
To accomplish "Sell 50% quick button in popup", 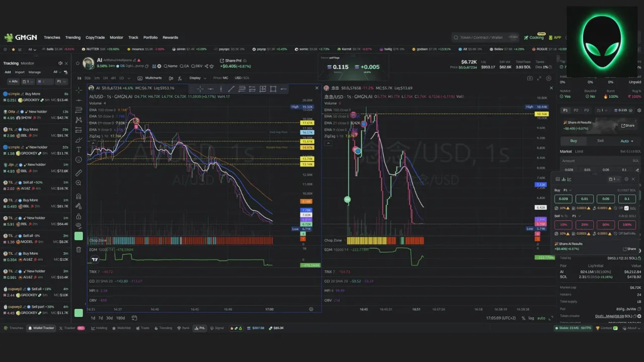I will (606, 224).
